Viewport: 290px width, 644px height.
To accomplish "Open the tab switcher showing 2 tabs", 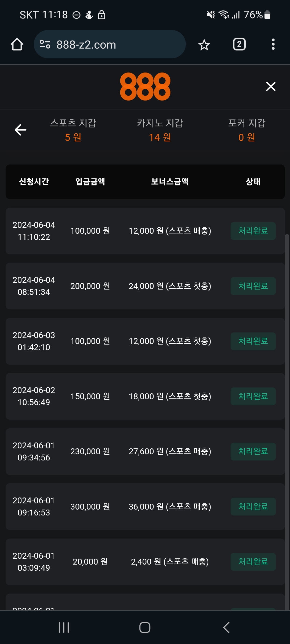I will click(239, 44).
